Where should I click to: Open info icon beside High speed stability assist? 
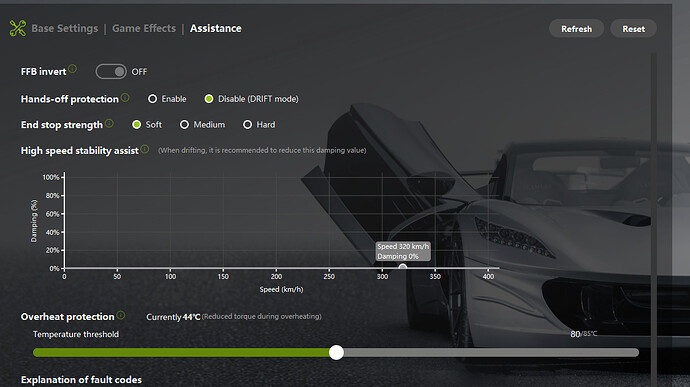click(x=145, y=149)
